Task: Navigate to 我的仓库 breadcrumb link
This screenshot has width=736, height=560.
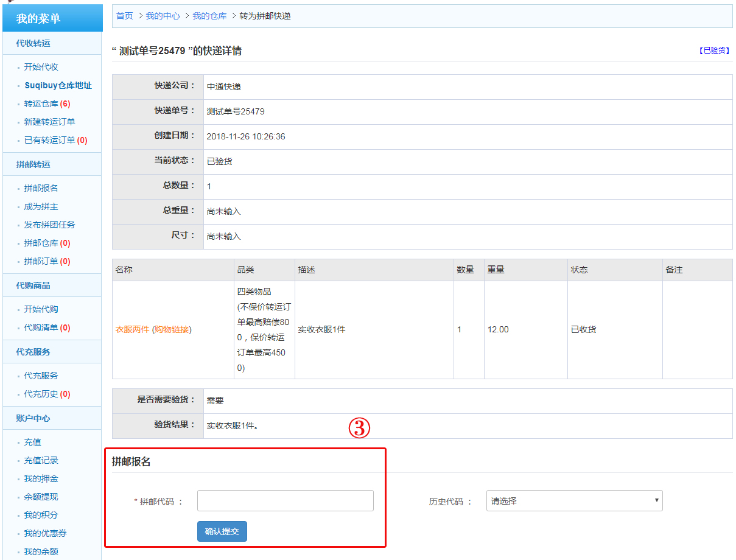Action: pyautogui.click(x=209, y=16)
